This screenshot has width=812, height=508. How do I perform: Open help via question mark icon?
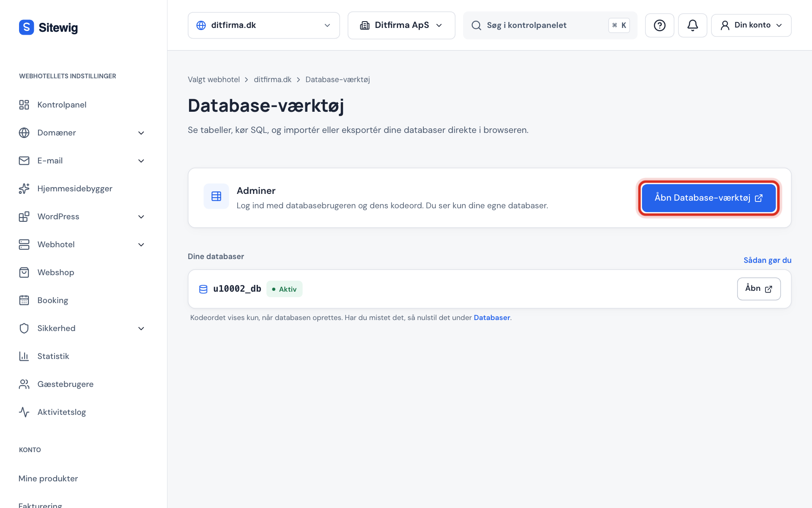659,25
